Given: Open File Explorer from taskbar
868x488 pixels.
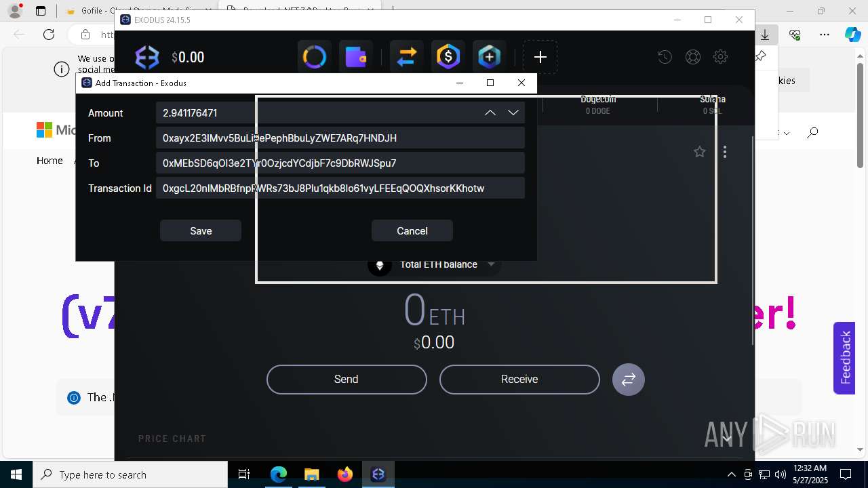Looking at the screenshot, I should (x=311, y=474).
